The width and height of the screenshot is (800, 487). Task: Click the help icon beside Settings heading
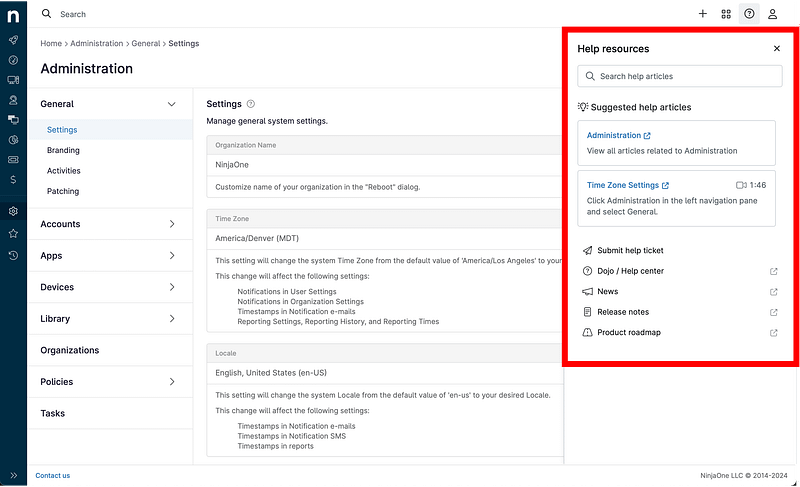[251, 104]
